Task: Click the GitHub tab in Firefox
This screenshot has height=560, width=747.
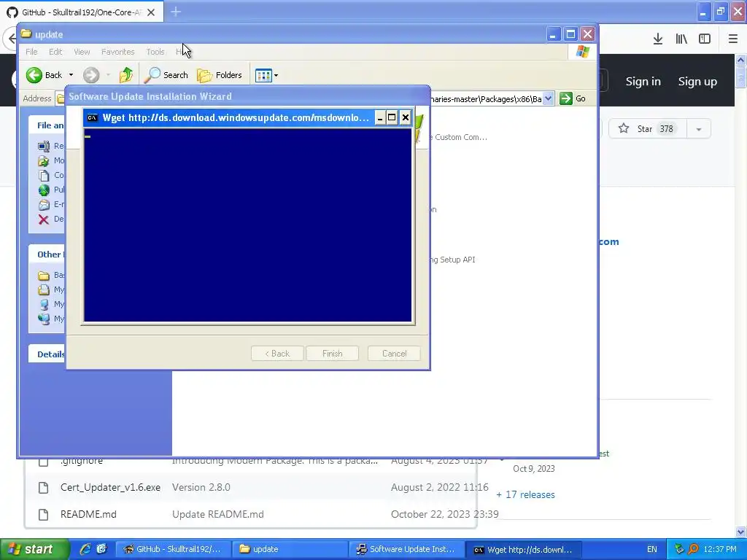Action: [82, 12]
